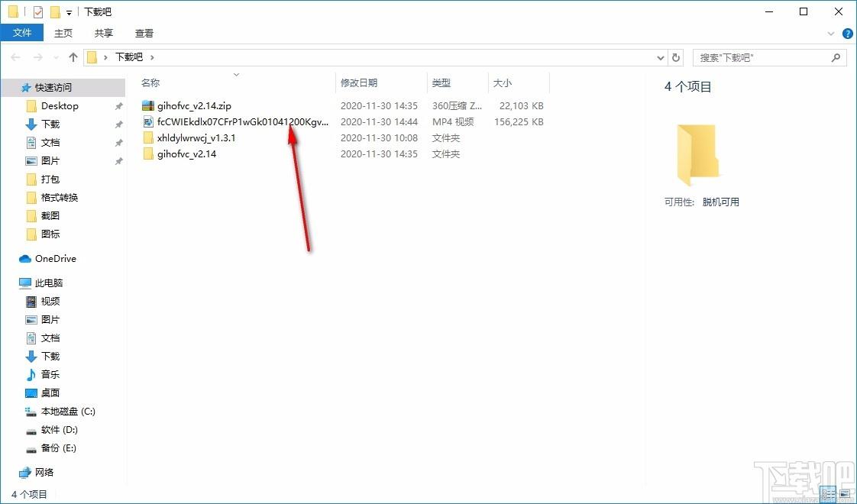The width and height of the screenshot is (857, 504).
Task: Open the Customize Quick Access Toolbar dropdown
Action: click(69, 12)
